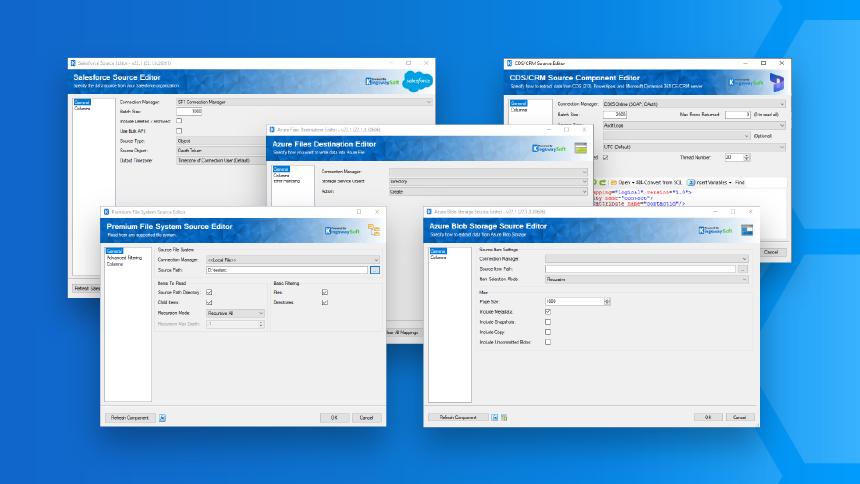Open Connection Manager dropdown in CDS/CRM editor
Image resolution: width=860 pixels, height=484 pixels.
point(694,104)
